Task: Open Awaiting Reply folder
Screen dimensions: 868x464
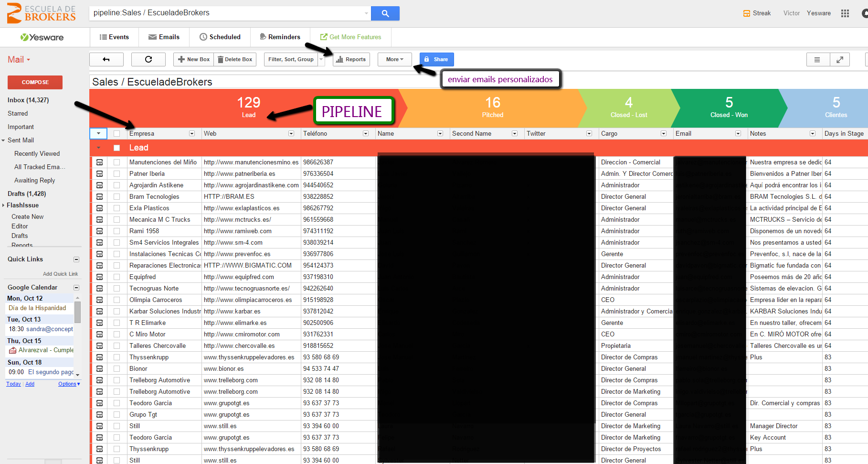Action: click(x=34, y=181)
